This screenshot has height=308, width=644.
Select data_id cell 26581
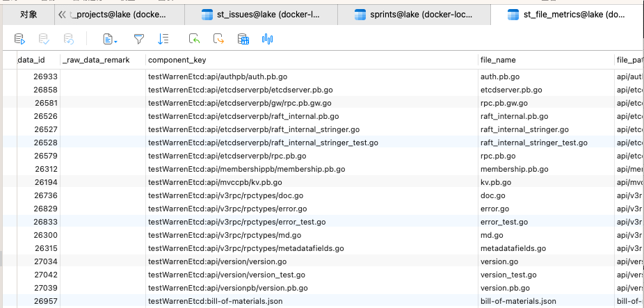(38, 103)
